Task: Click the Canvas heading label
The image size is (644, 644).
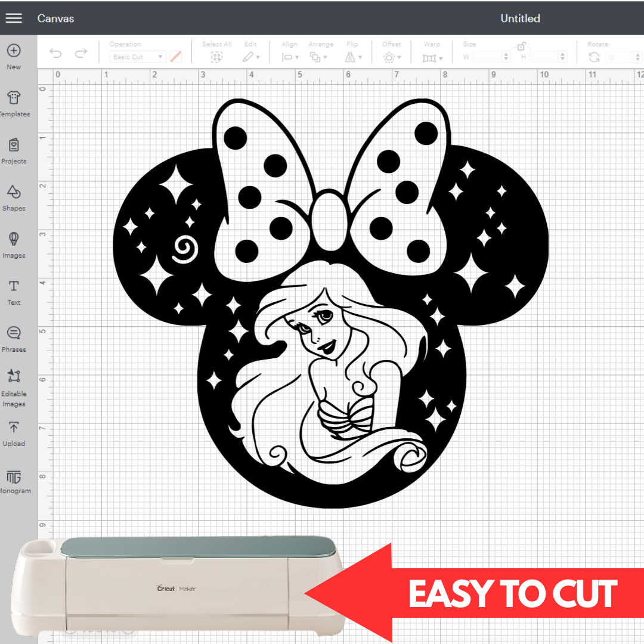Action: click(56, 18)
